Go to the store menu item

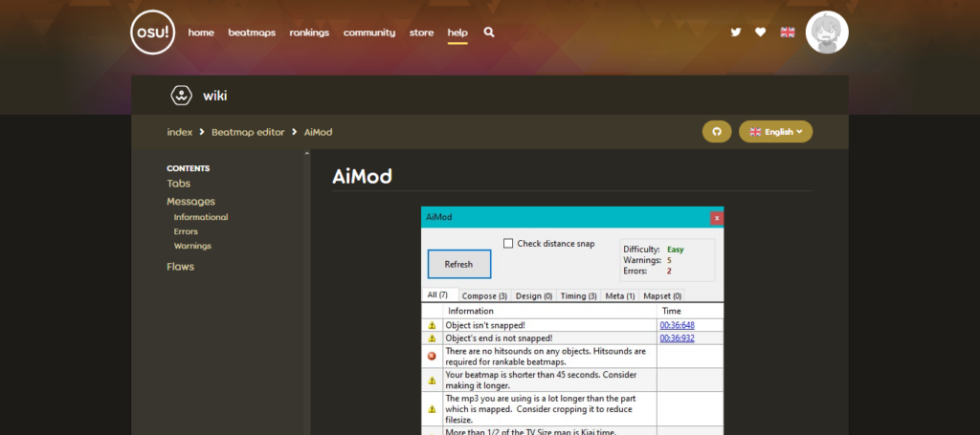click(x=421, y=33)
